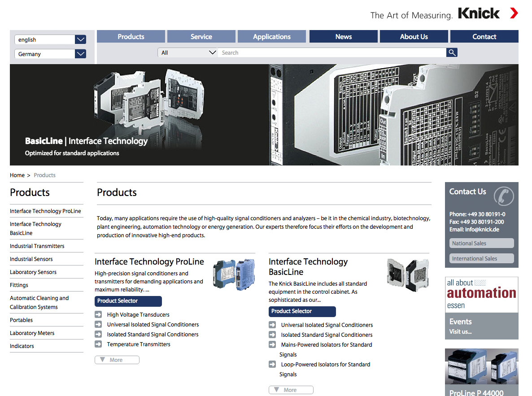Open the Applications navigation tab

click(x=272, y=37)
